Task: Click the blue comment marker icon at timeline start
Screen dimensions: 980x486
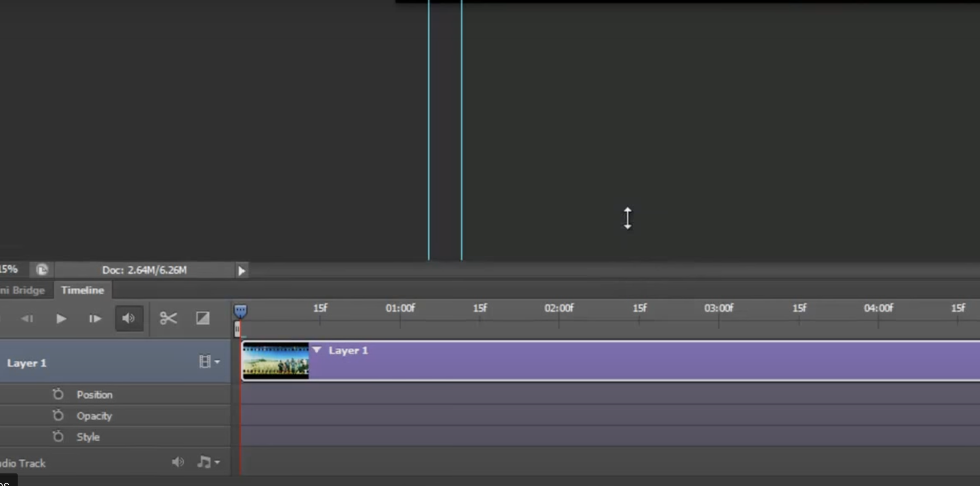Action: tap(240, 310)
